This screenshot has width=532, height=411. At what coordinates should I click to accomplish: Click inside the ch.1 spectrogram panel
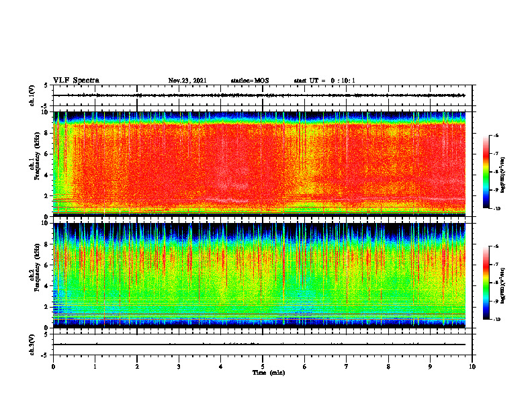[x=259, y=164]
